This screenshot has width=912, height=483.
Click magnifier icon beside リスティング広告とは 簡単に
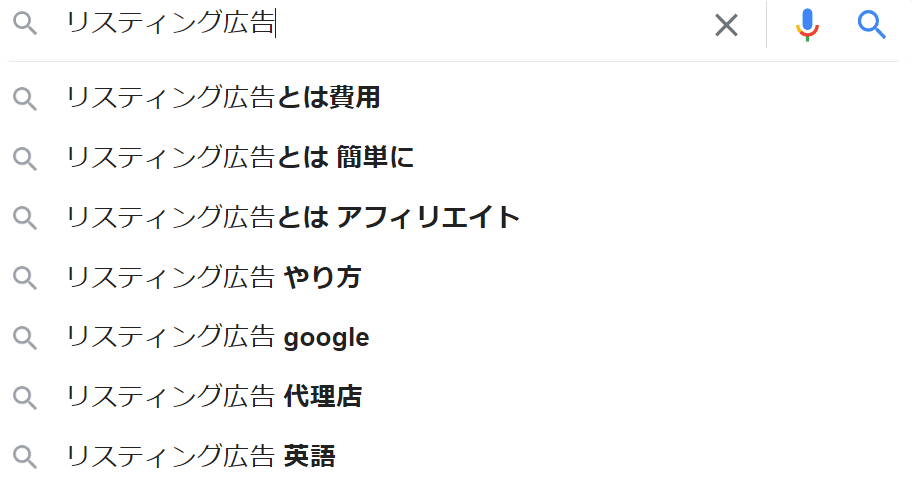pyautogui.click(x=25, y=157)
